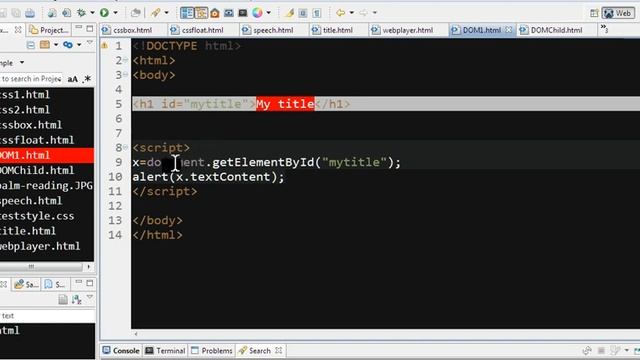Click the dark terminal-like icon in the top toolbar
This screenshot has width=640, height=360.
pyautogui.click(x=243, y=13)
